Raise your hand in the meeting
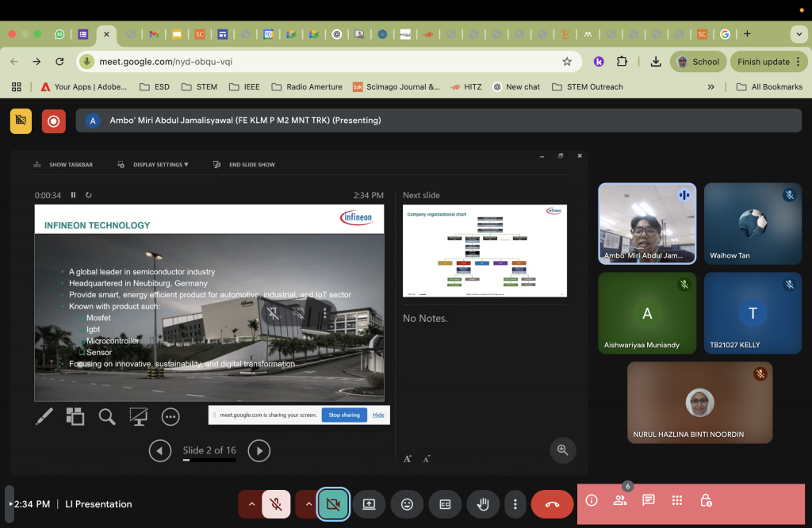 tap(483, 503)
